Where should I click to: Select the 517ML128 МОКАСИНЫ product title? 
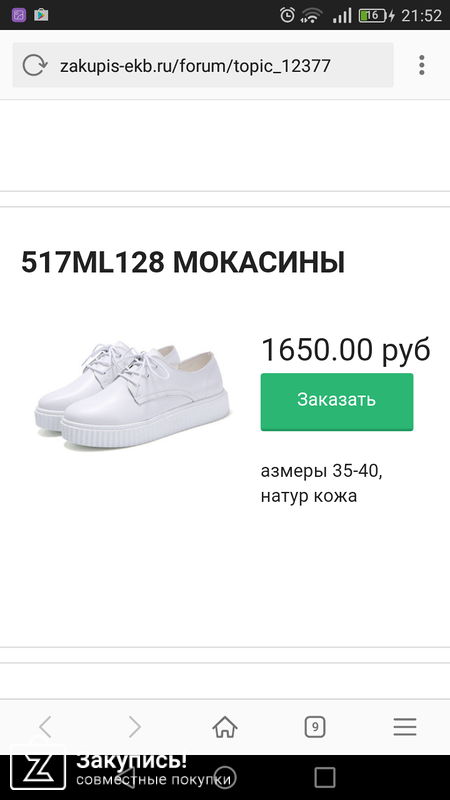tap(183, 263)
